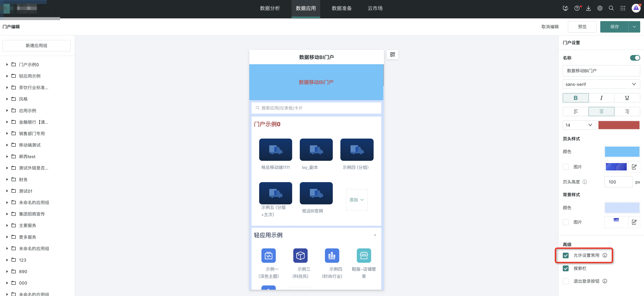Enable the 退出登录按钮 checkbox

[565, 281]
